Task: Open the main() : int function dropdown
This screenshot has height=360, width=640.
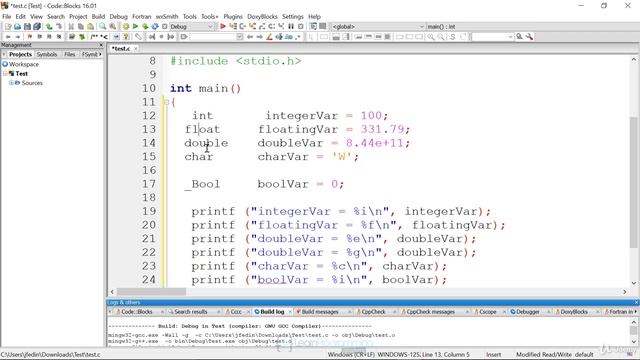Action: (532, 27)
